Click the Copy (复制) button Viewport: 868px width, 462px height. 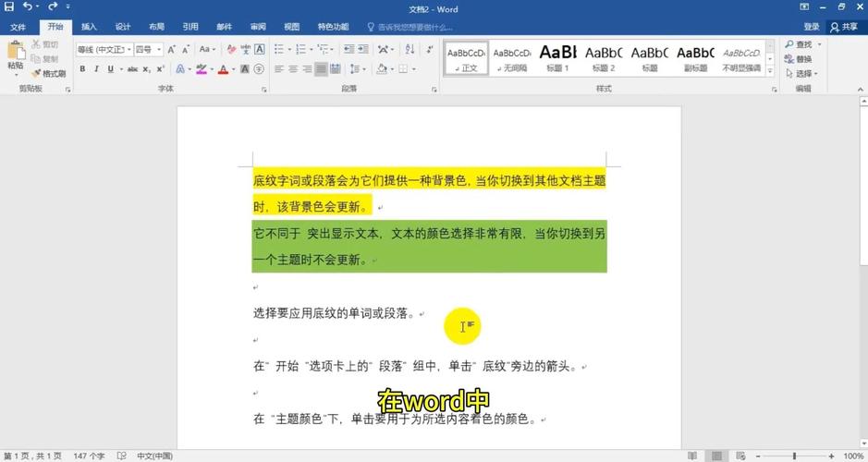click(45, 58)
